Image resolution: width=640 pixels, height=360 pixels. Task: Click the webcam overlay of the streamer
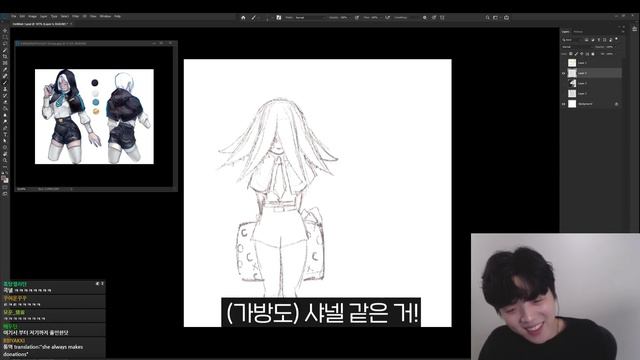click(x=556, y=297)
